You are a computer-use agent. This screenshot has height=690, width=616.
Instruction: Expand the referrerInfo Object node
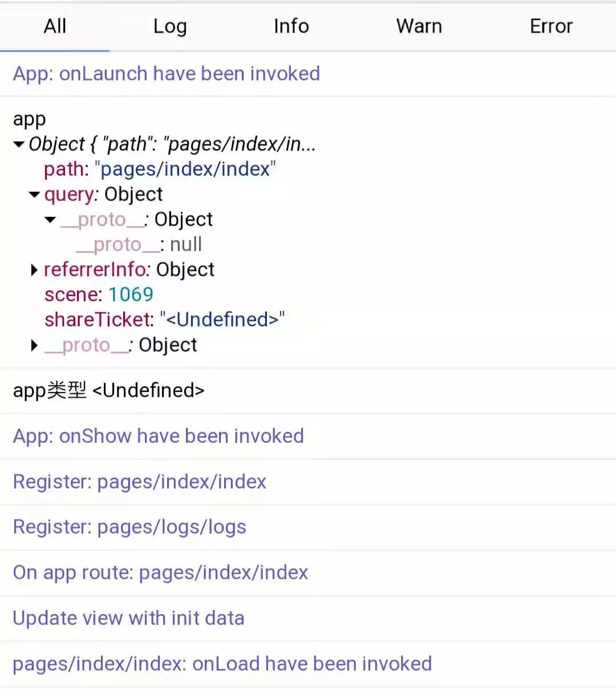[x=35, y=270]
